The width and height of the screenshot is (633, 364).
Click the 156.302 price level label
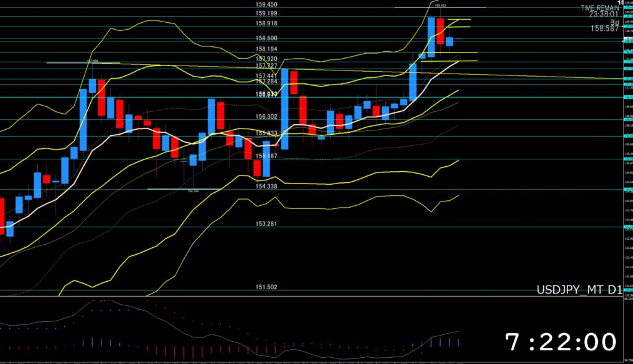pos(266,116)
